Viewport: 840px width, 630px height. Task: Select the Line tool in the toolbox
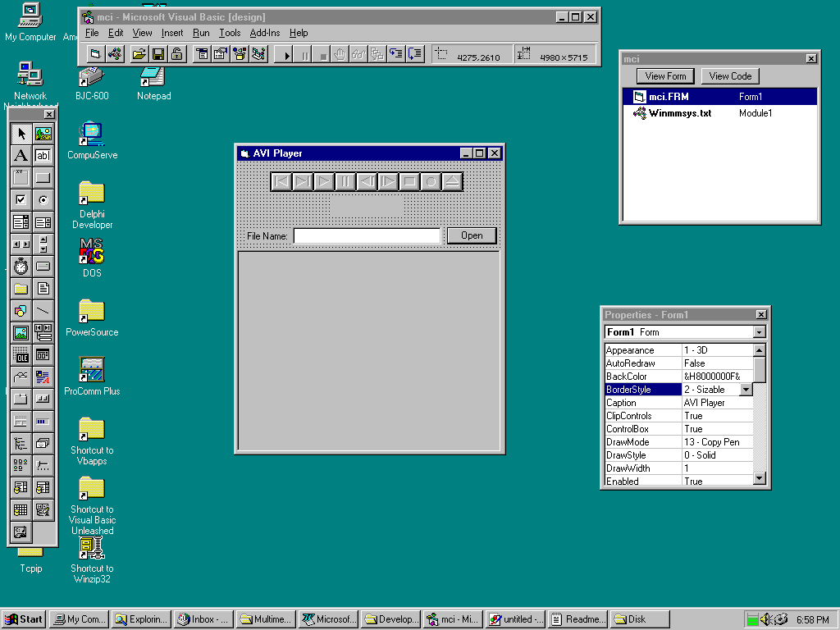(x=43, y=311)
